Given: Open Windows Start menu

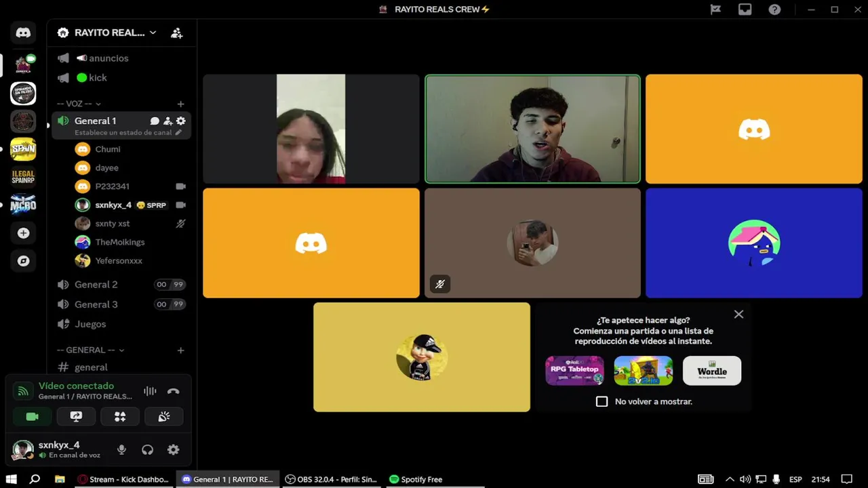Looking at the screenshot, I should [x=11, y=479].
